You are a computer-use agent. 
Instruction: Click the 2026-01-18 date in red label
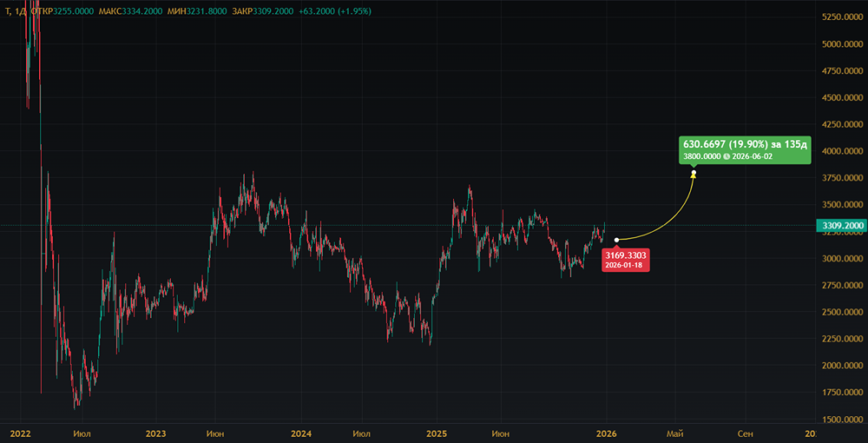pyautogui.click(x=626, y=265)
